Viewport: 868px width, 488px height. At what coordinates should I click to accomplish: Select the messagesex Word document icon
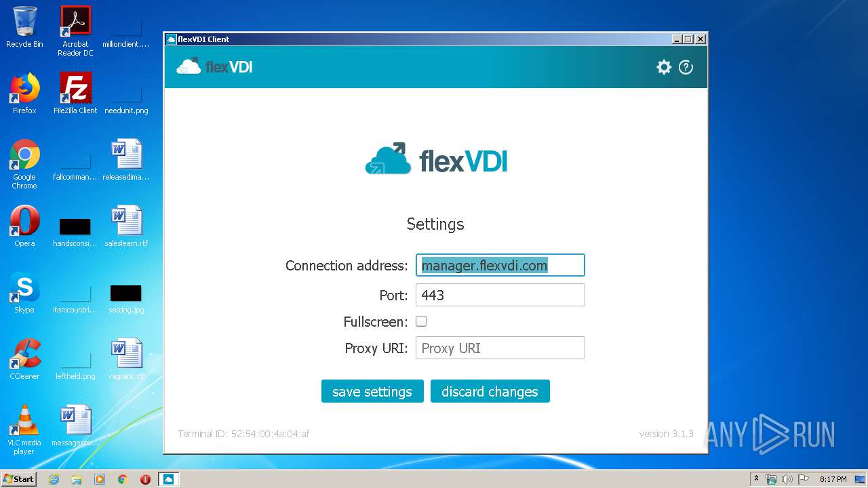coord(75,426)
